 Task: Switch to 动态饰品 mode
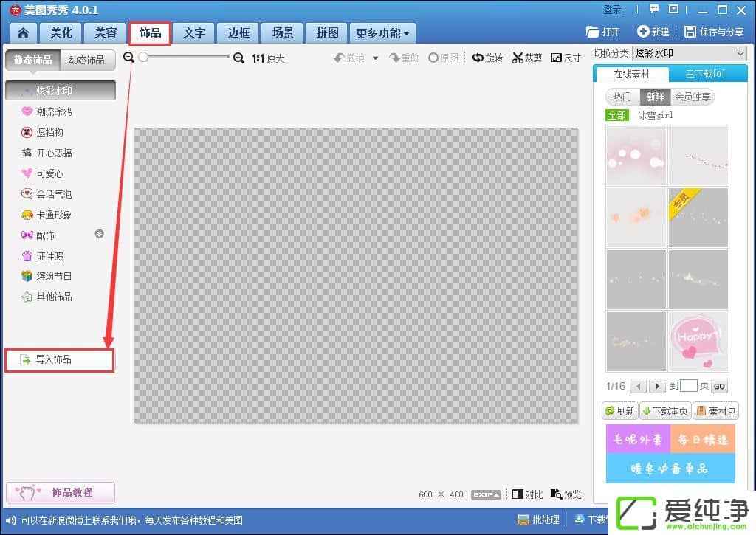tap(86, 60)
